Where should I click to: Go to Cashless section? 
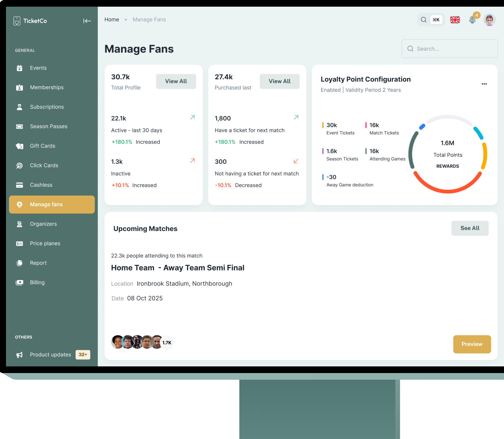tap(41, 185)
